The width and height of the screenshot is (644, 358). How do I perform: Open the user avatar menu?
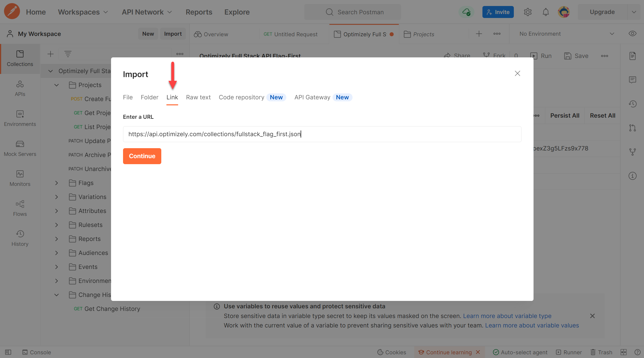pyautogui.click(x=564, y=12)
